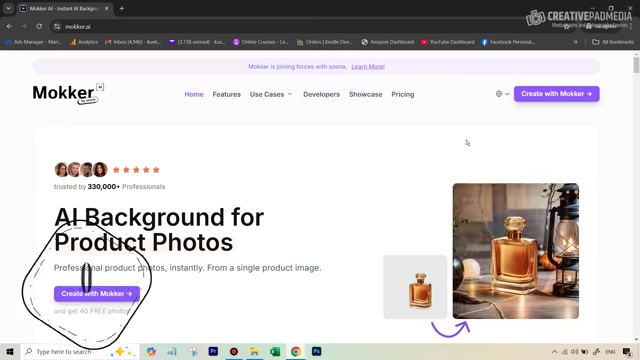Image resolution: width=640 pixels, height=360 pixels.
Task: Follow the Learn More link in banner
Action: 368,67
